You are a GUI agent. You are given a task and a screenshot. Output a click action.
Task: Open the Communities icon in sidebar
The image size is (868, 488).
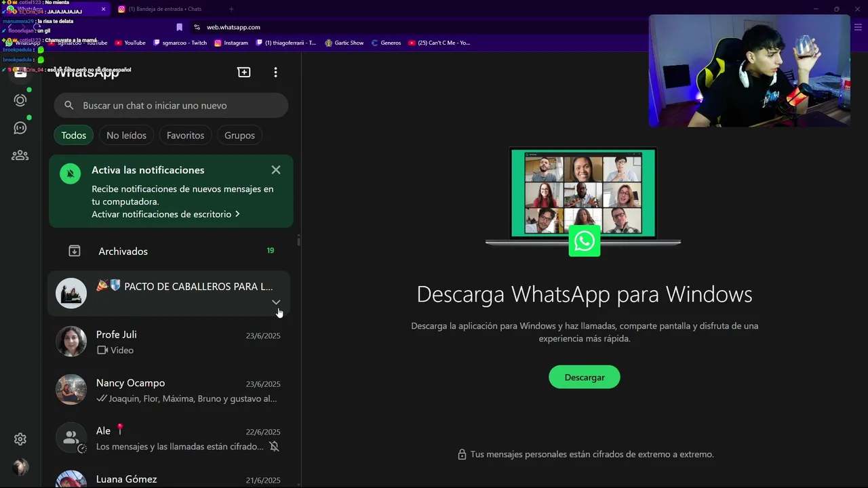[20, 155]
